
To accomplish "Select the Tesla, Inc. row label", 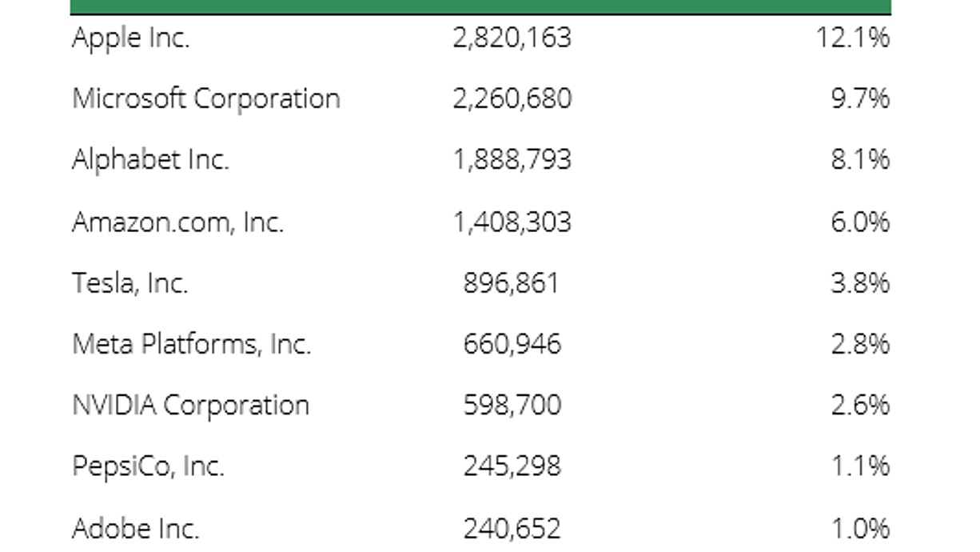I will click(130, 283).
